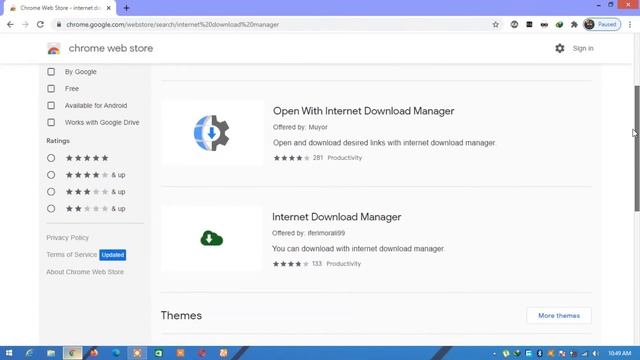Click the taskbar clock showing 10:49 AM

[620, 353]
